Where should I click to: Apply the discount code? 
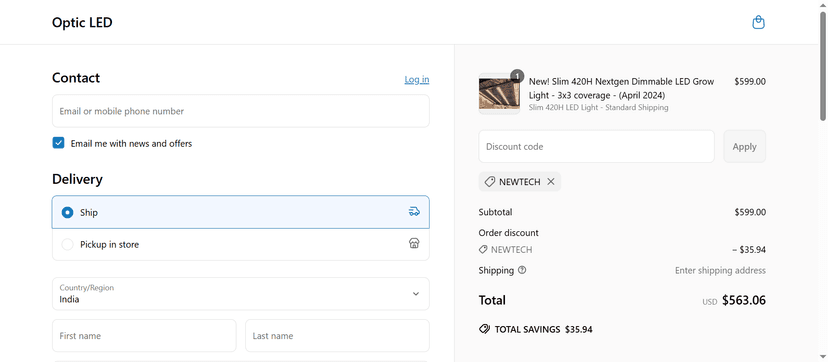744,147
